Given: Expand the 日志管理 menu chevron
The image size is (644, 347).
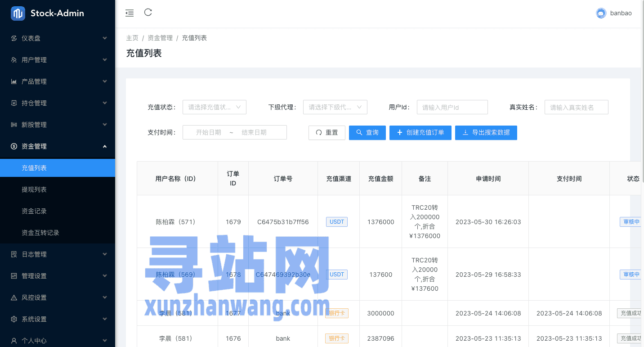Looking at the screenshot, I should pos(105,254).
